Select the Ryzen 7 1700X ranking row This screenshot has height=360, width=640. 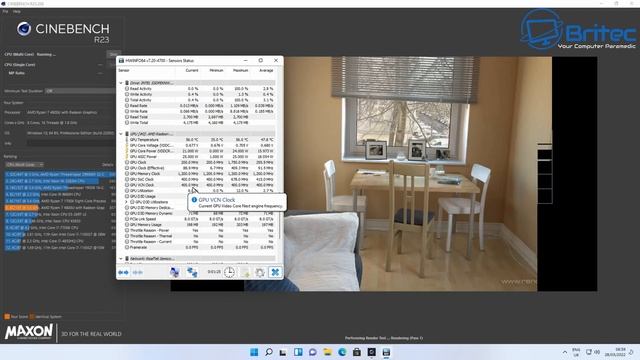click(60, 201)
